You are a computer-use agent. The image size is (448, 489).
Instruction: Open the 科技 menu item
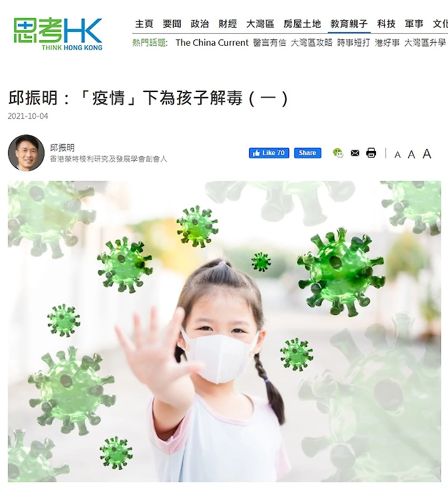386,24
